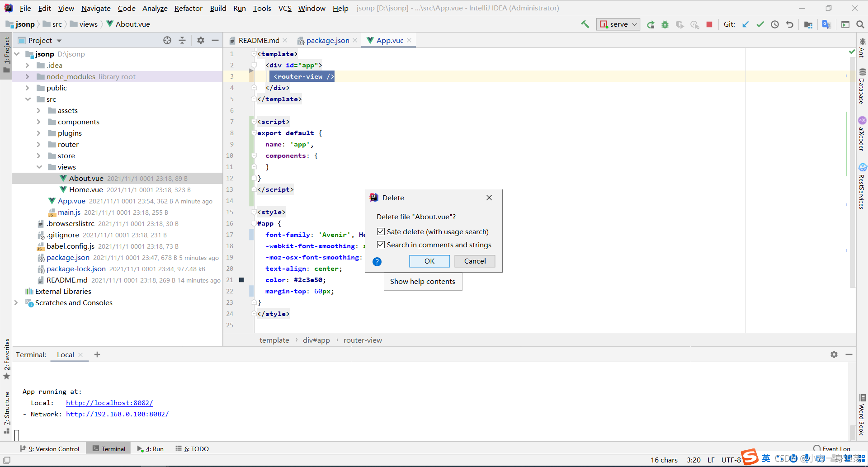Image resolution: width=868 pixels, height=467 pixels.
Task: Expand the components folder
Action: (39, 122)
